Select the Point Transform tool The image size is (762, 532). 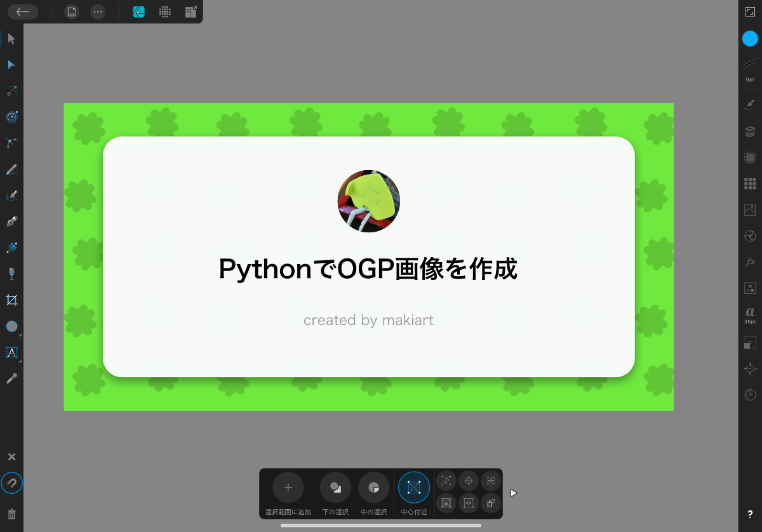click(x=11, y=91)
